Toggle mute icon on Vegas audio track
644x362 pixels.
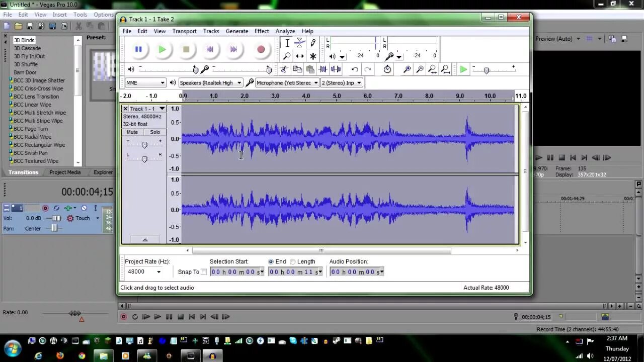coord(84,208)
